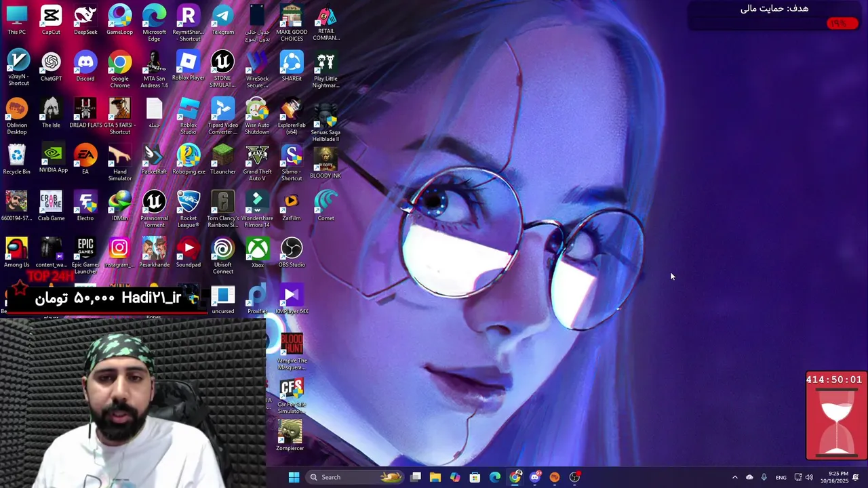Launch the Comet browser icon

325,206
